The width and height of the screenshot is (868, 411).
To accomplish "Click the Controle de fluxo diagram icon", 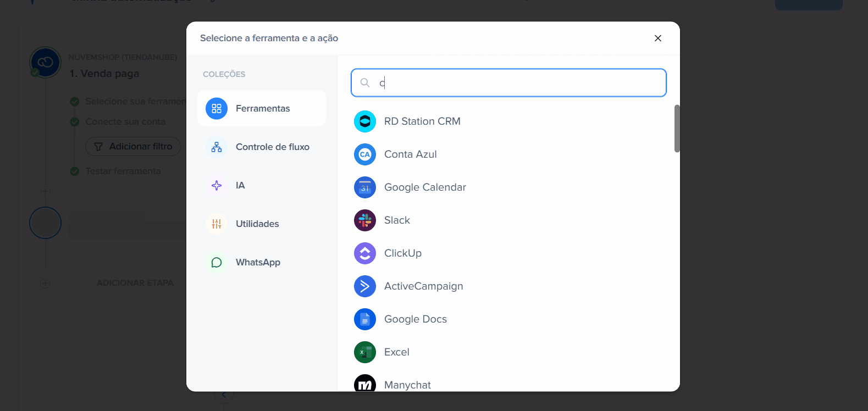I will pos(217,147).
